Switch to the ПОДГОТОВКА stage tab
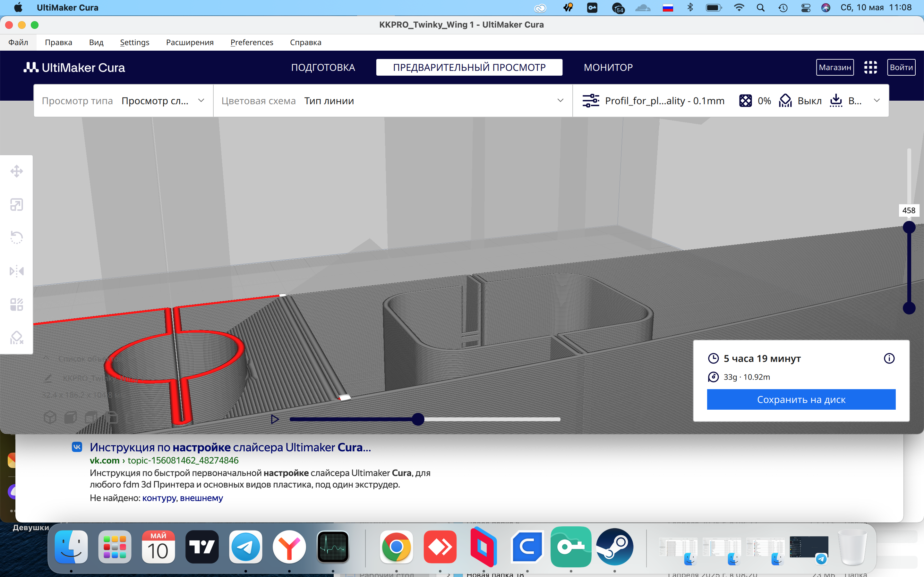The height and width of the screenshot is (577, 924). click(323, 68)
